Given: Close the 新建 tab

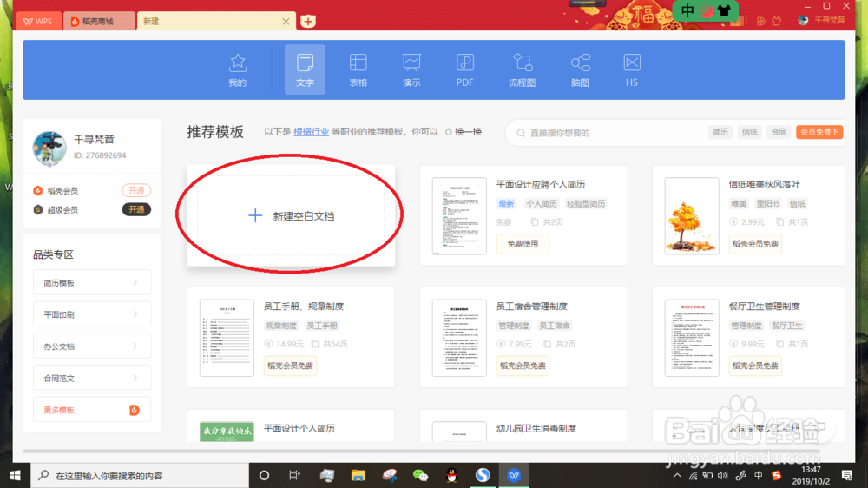Looking at the screenshot, I should (x=286, y=22).
